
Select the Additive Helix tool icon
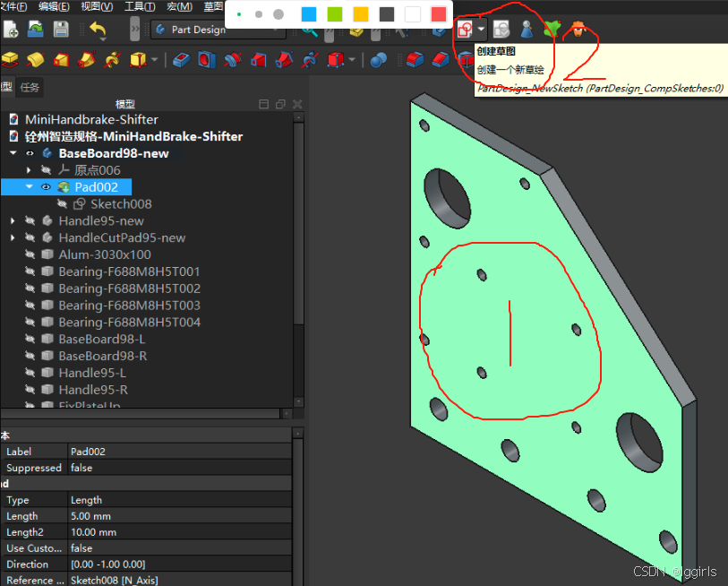click(x=112, y=59)
